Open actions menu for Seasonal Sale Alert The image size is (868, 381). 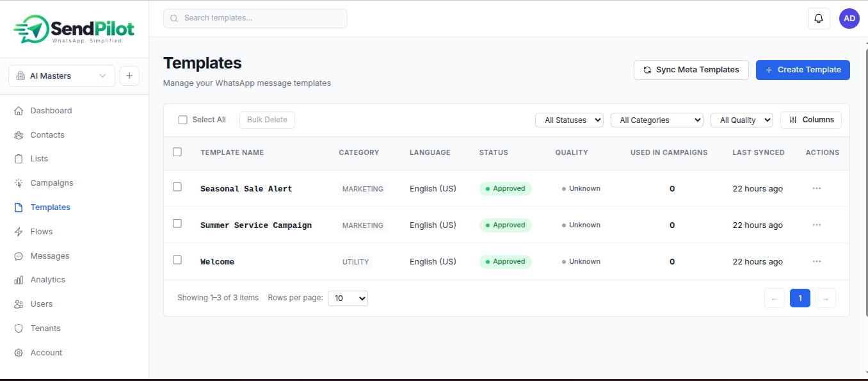point(817,188)
